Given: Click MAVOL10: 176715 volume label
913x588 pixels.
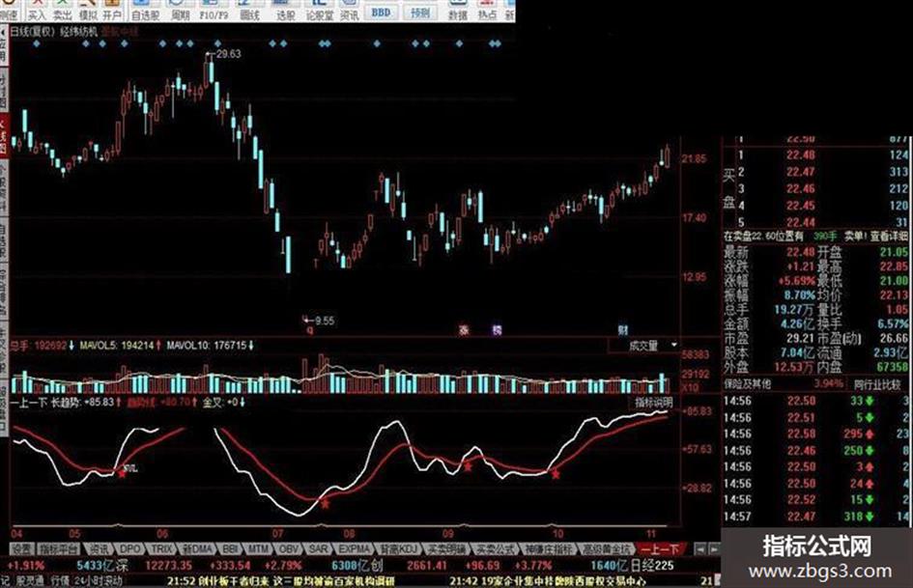Looking at the screenshot, I should pos(206,346).
